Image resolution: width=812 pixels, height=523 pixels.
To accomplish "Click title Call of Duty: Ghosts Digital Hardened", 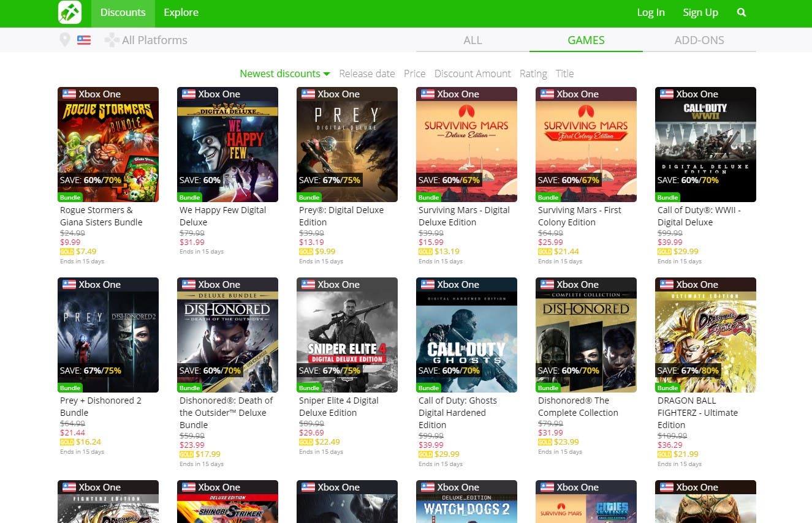I will coord(458,413).
